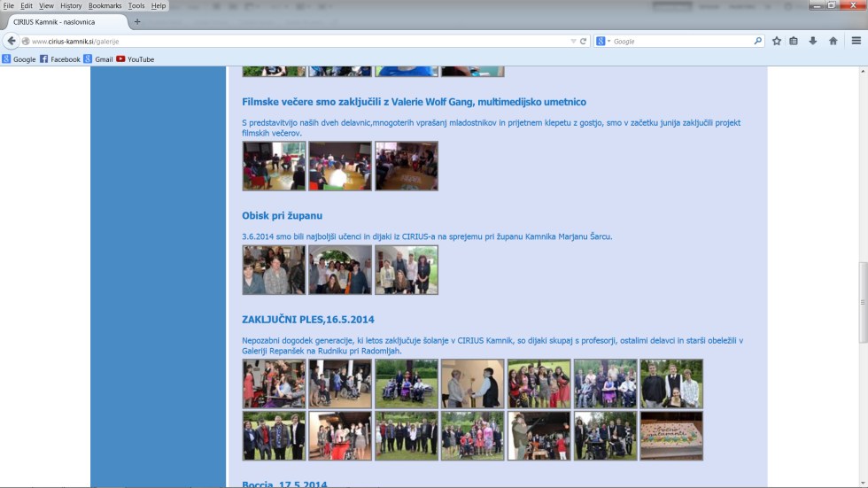Click the vertical page scrollbar thumb
868x488 pixels.
tap(863, 302)
